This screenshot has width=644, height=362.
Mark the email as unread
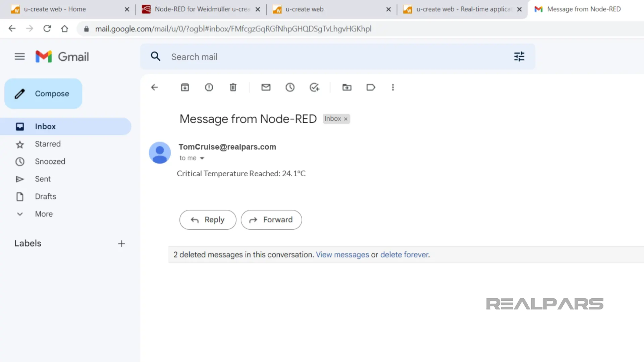(266, 87)
